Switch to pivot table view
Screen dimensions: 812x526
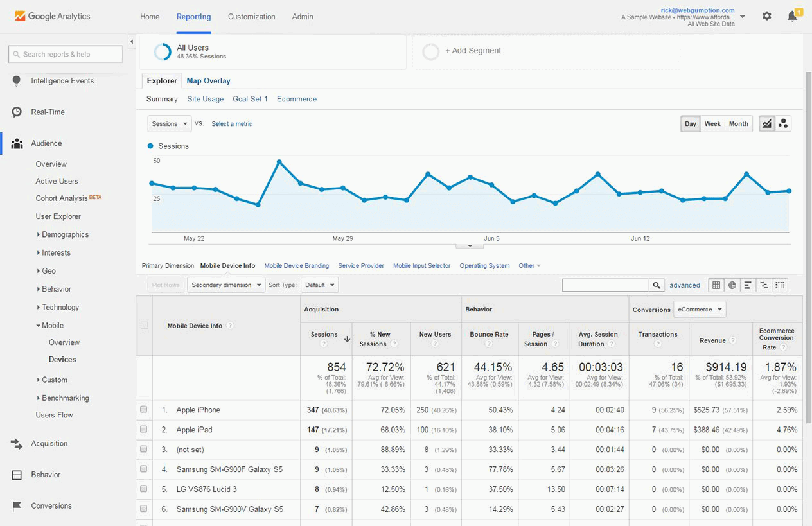780,285
